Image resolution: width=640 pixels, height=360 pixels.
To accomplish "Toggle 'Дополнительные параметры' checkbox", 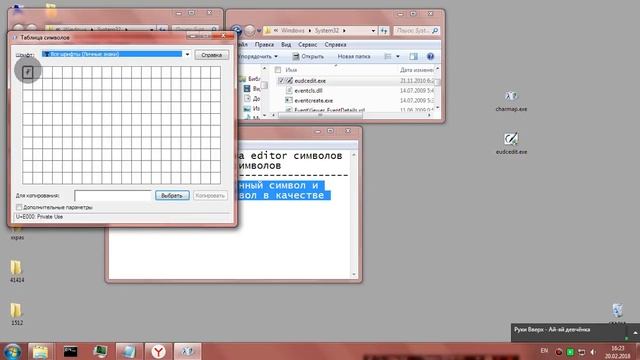I will click(19, 207).
